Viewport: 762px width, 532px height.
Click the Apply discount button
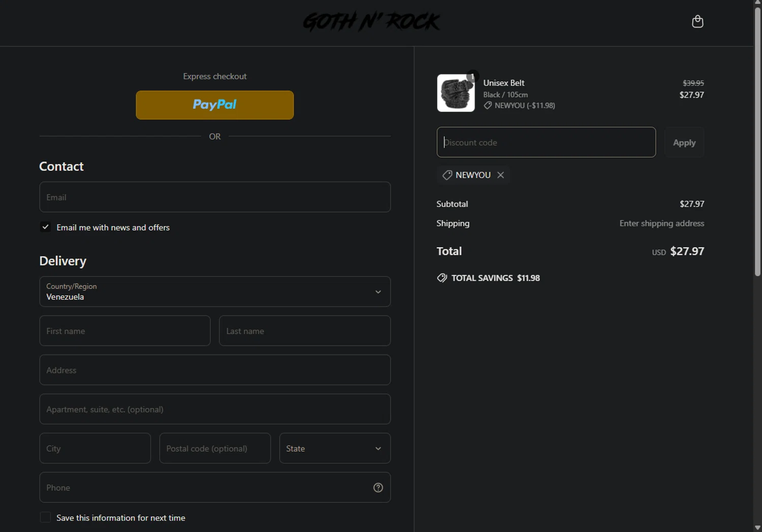(684, 142)
